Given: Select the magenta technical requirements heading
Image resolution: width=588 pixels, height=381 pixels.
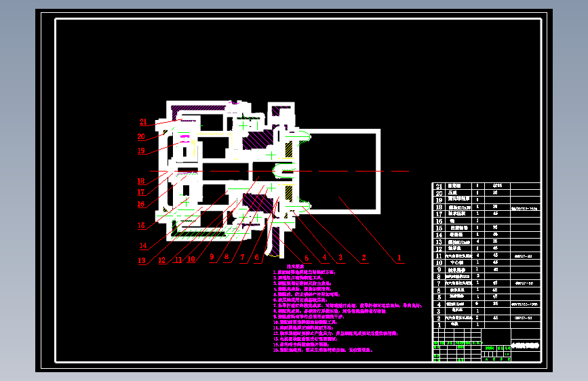Looking at the screenshot, I should (x=296, y=266).
